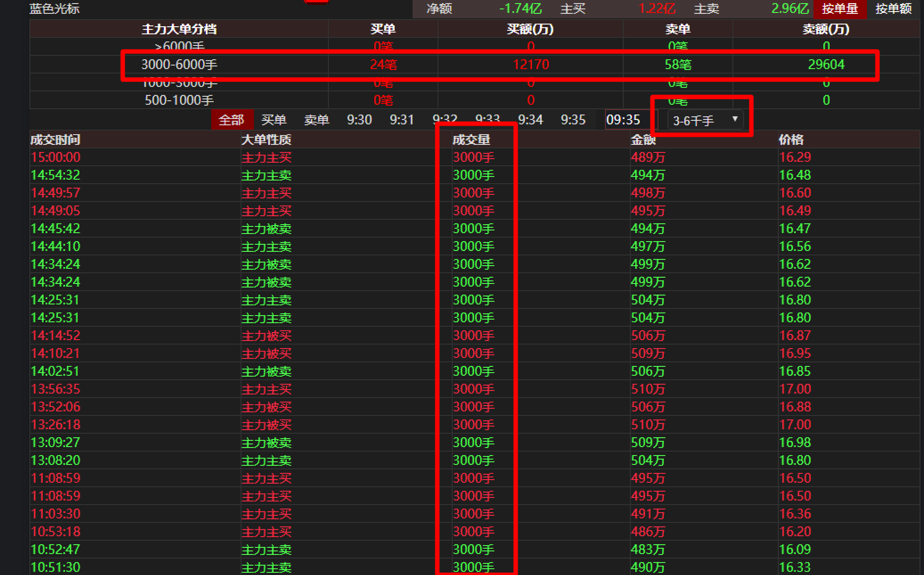Filter trades by the 9:34 time button
This screenshot has height=575, width=924.
(x=530, y=120)
